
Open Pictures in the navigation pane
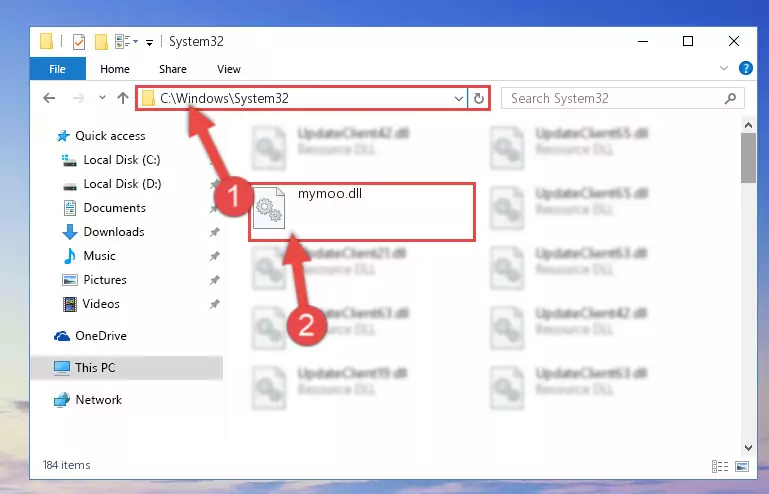pyautogui.click(x=105, y=280)
